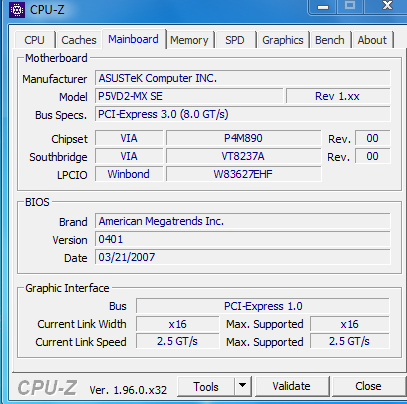The width and height of the screenshot is (407, 404).
Task: Open the Bench tab
Action: 330,40
